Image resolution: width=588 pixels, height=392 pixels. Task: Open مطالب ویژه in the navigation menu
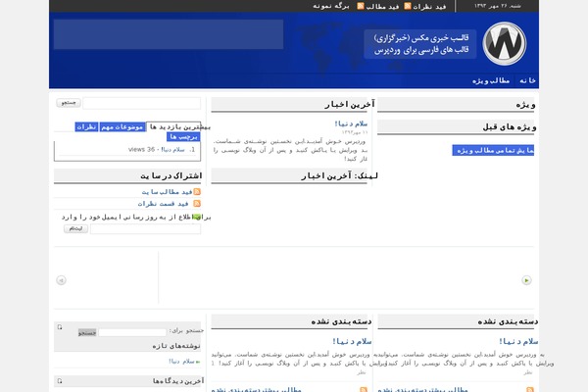(x=491, y=80)
